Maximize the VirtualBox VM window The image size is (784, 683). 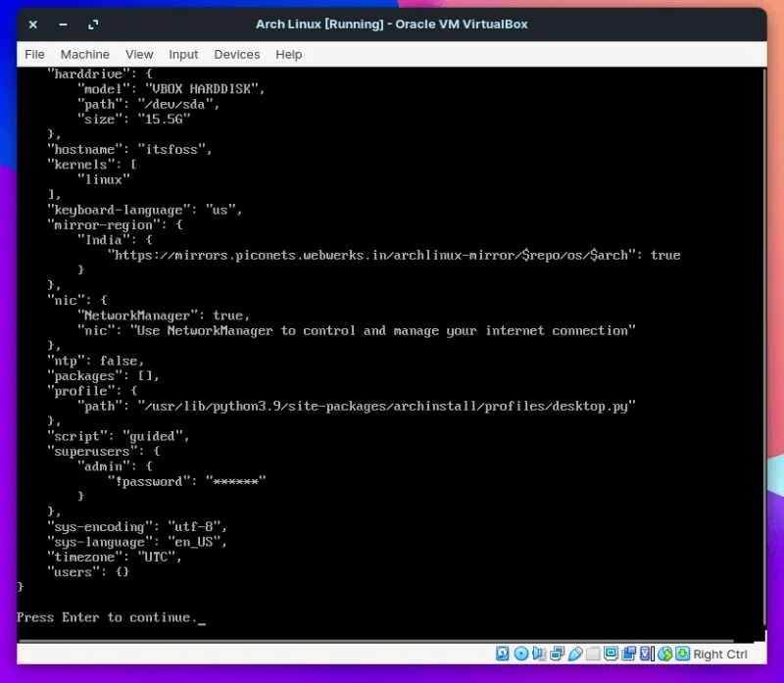pyautogui.click(x=93, y=24)
